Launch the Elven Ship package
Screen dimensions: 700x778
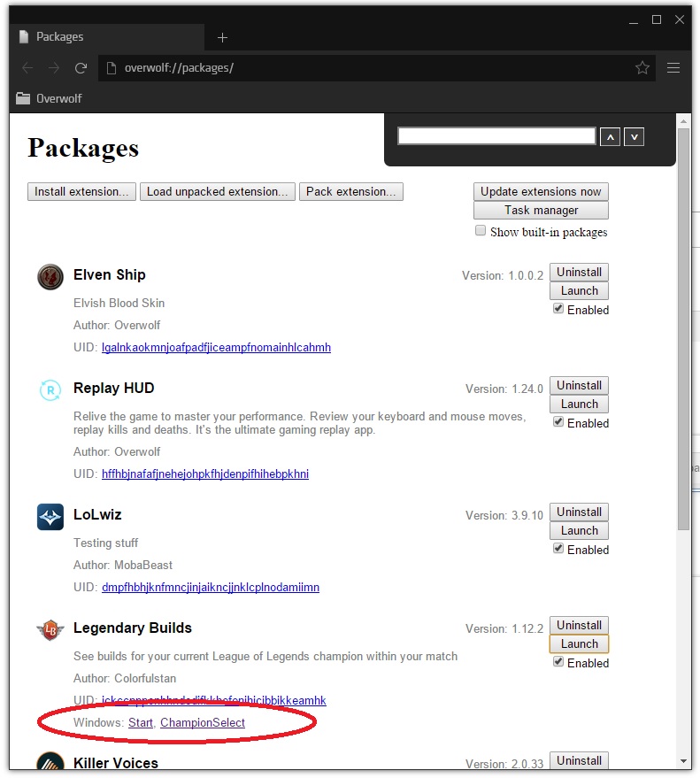(x=579, y=291)
